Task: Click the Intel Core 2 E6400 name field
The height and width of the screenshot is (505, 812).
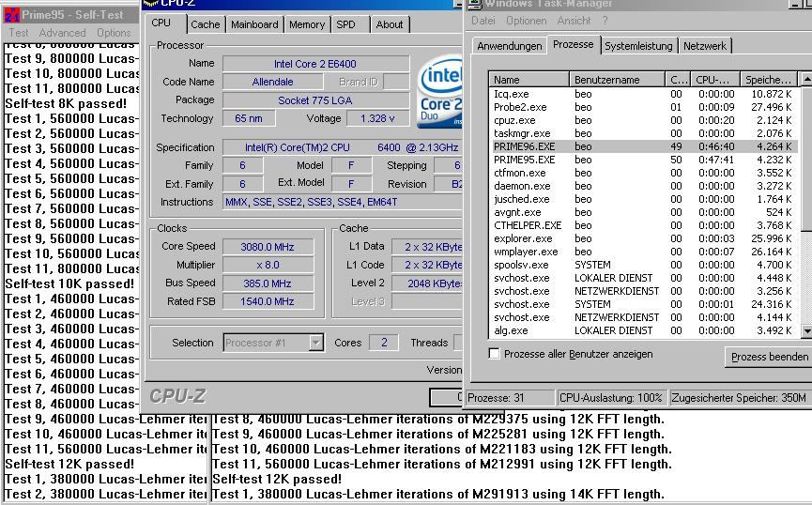Action: 315,64
